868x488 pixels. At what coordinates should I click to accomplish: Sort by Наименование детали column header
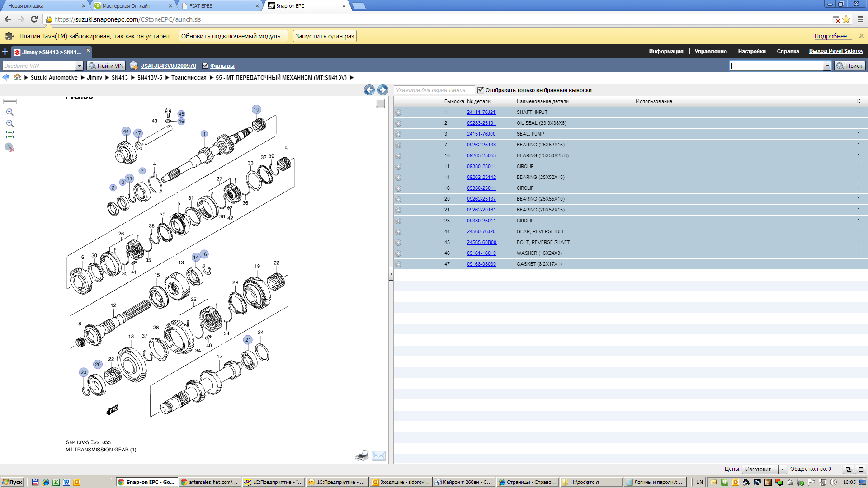tap(542, 102)
